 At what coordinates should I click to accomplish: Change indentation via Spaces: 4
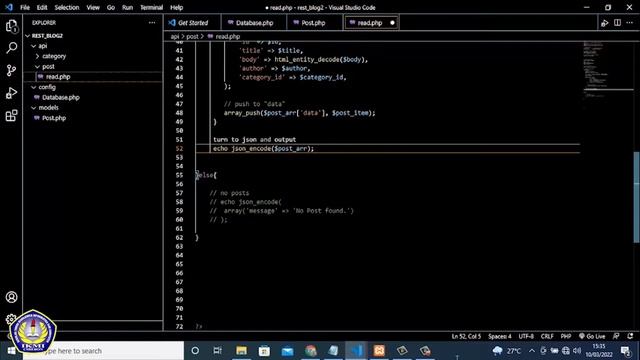pyautogui.click(x=500, y=336)
